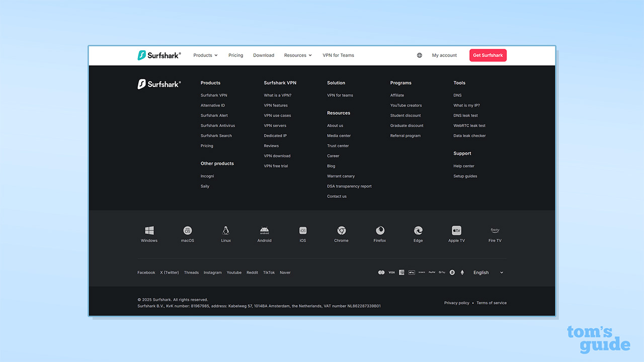Image resolution: width=644 pixels, height=362 pixels.
Task: Open the Apple TV icon
Action: coord(456,231)
